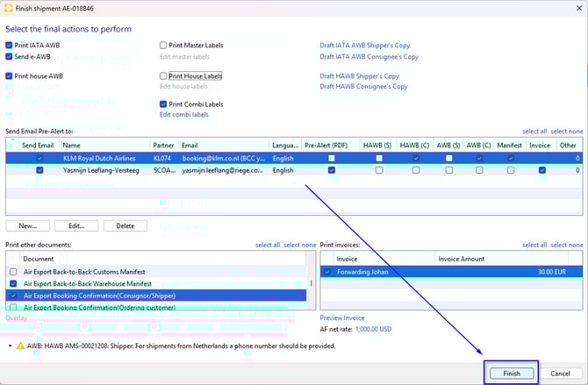
Task: Click the warning icon next to AWB message
Action: [19, 347]
